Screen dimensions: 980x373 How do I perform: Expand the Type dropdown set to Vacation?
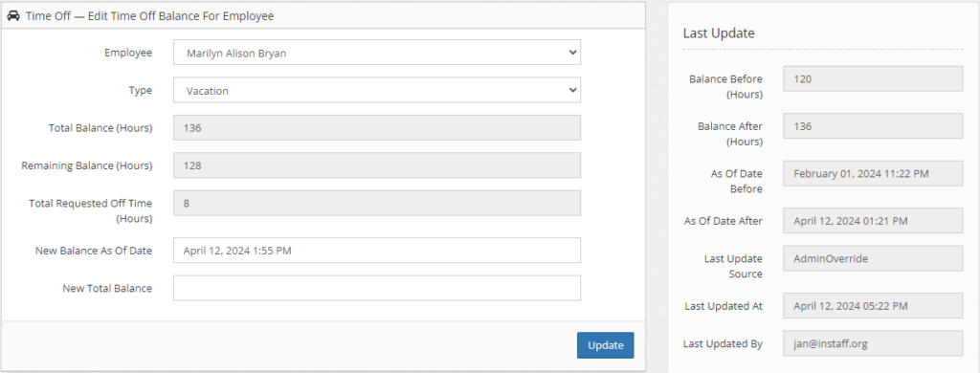click(377, 90)
